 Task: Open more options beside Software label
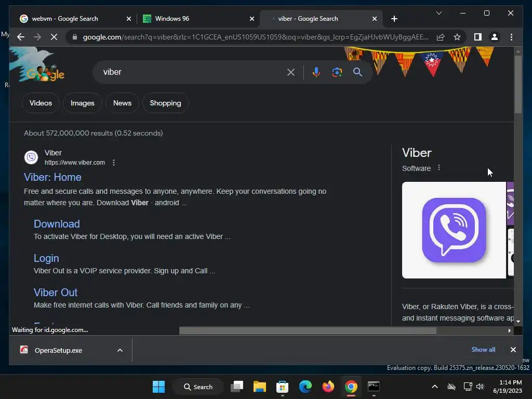(439, 168)
